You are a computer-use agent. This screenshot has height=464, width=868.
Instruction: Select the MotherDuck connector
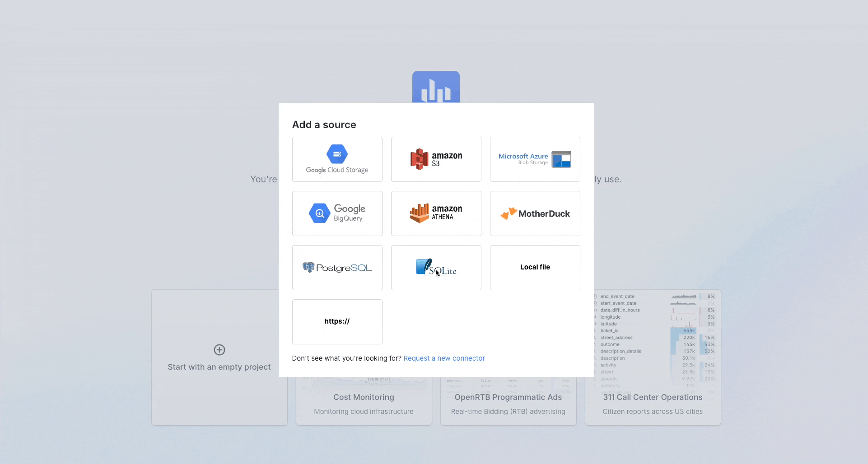535,213
